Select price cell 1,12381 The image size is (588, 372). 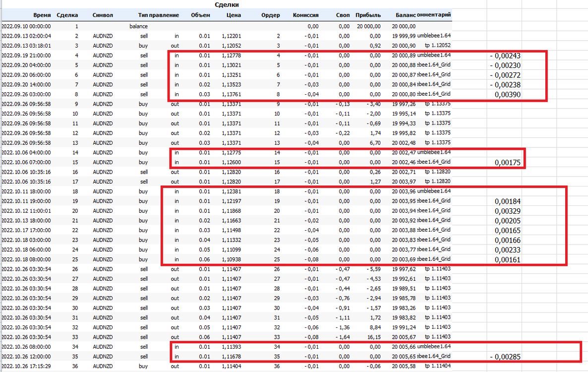pyautogui.click(x=232, y=191)
